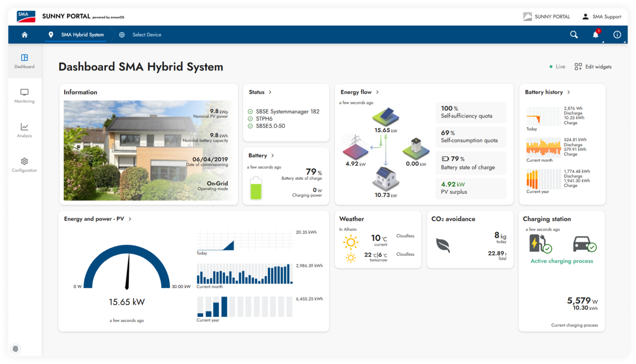Expand the Energy flow chevron
Viewport: 636px width, 364px height.
[x=377, y=92]
